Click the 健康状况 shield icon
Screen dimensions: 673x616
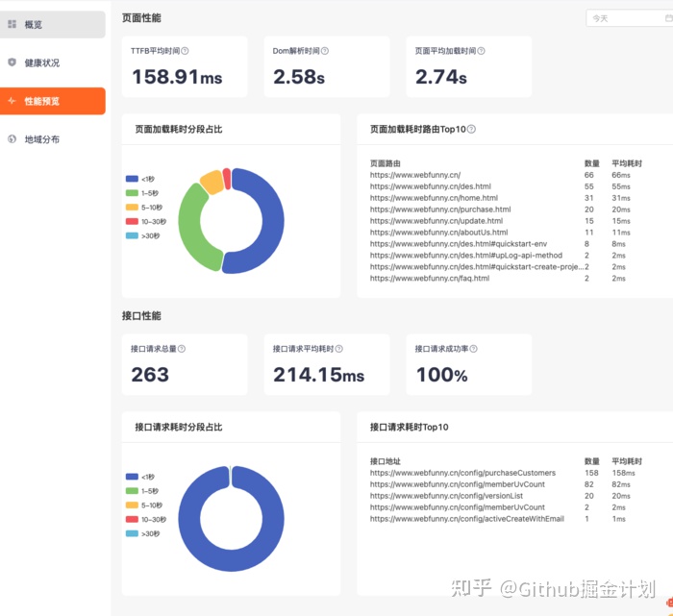point(12,62)
